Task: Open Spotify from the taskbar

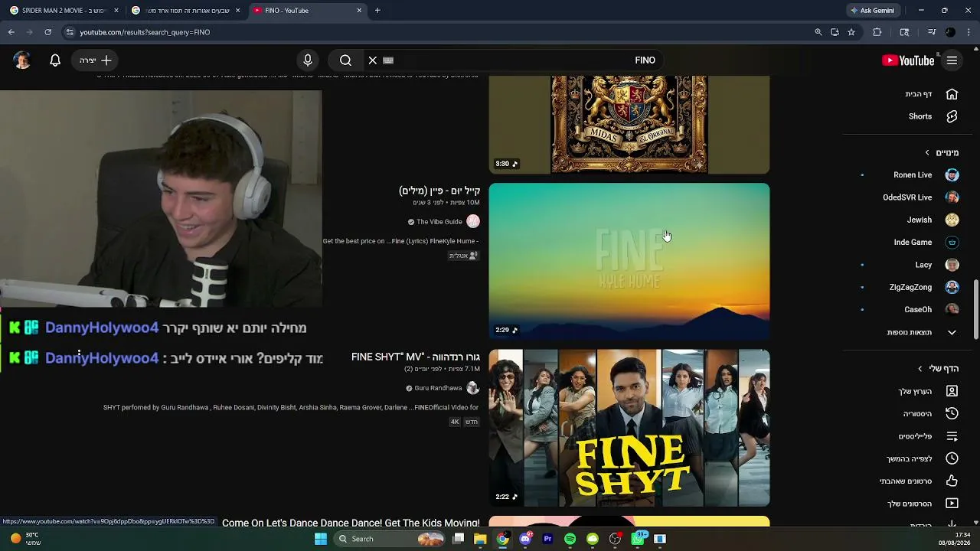Action: (570, 539)
